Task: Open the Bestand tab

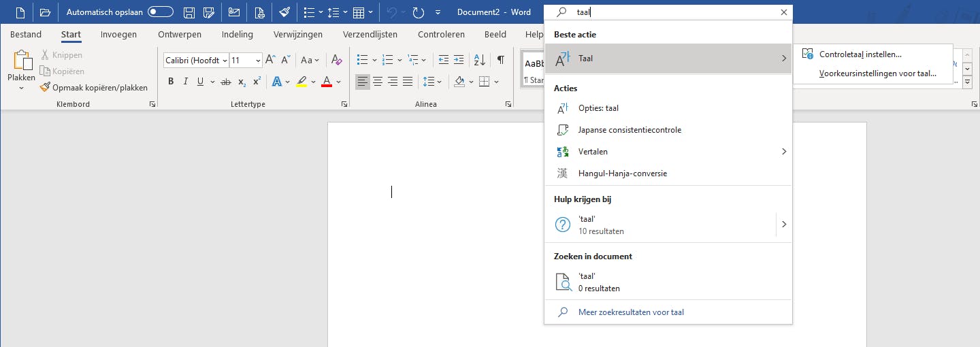Action: pyautogui.click(x=26, y=34)
